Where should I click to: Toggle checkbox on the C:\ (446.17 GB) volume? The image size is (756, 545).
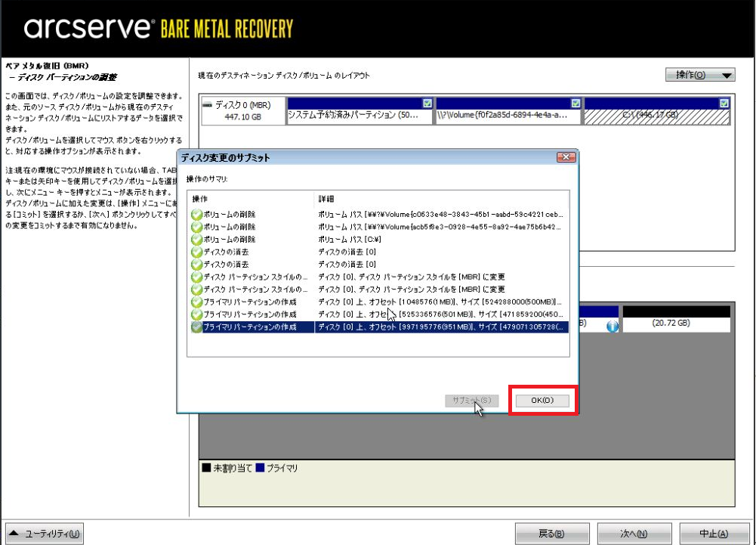[724, 103]
